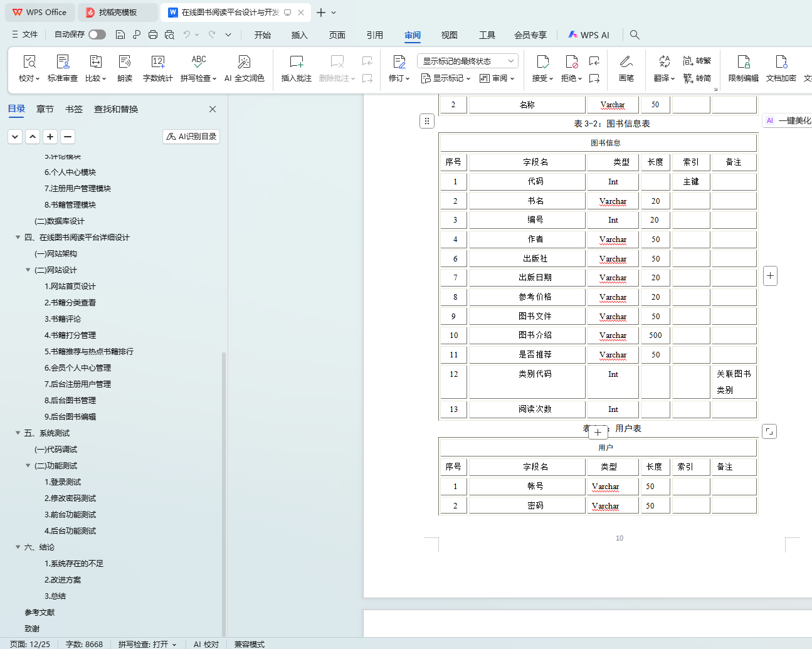
Task: Open the markup display state dropdown
Action: tap(467, 61)
